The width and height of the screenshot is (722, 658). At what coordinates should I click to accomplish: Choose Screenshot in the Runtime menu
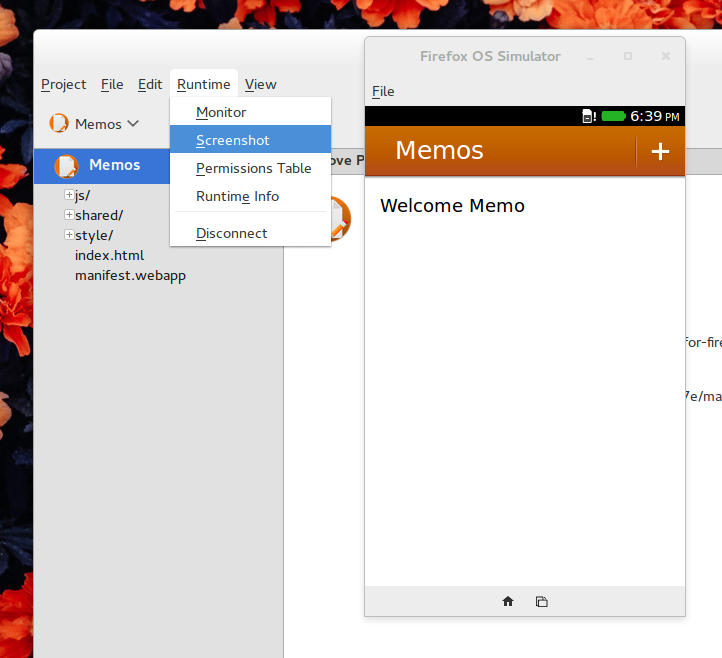pos(250,140)
